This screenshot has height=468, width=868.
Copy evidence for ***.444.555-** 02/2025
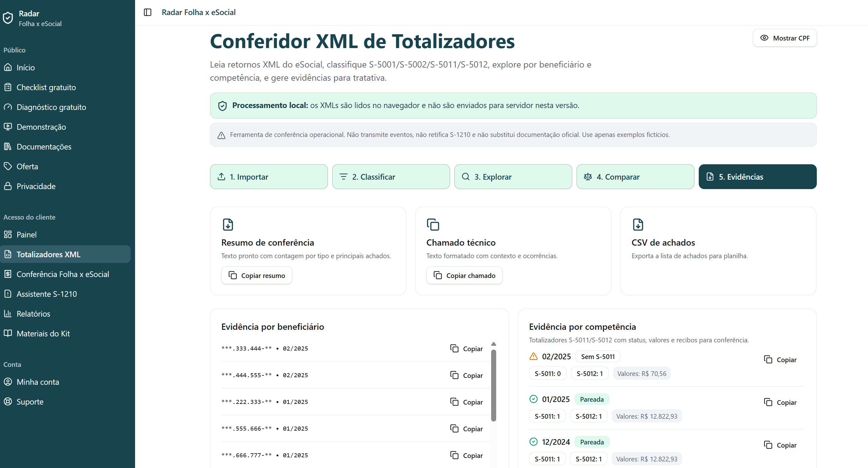click(467, 375)
